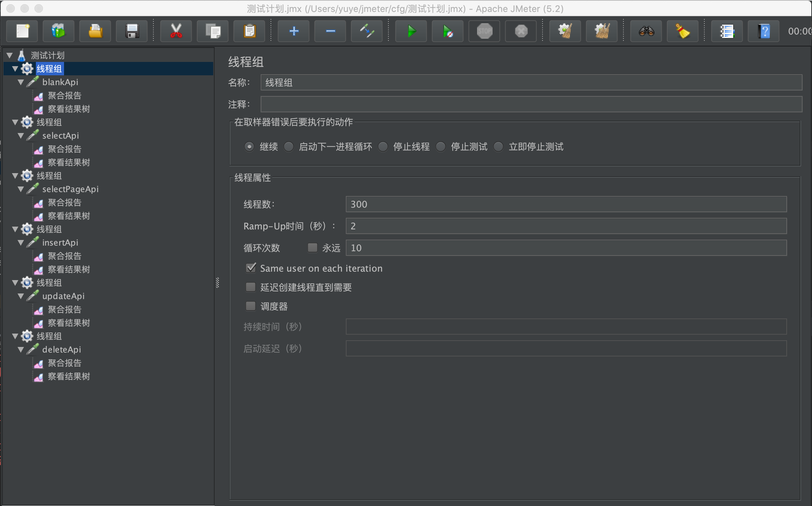Click the panel split divider handle

217,283
